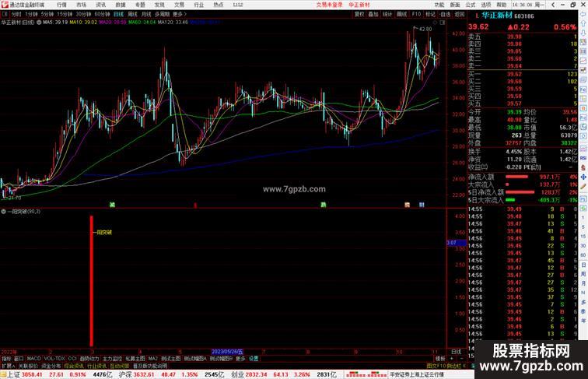Open the 多周期 multi-period view
This screenshot has width=588, height=379.
162,14
